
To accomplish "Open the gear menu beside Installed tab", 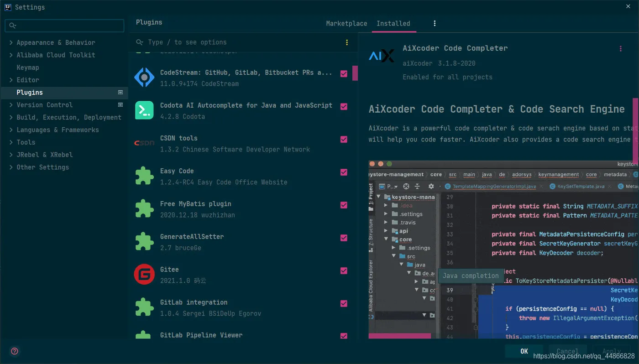I will (x=435, y=23).
